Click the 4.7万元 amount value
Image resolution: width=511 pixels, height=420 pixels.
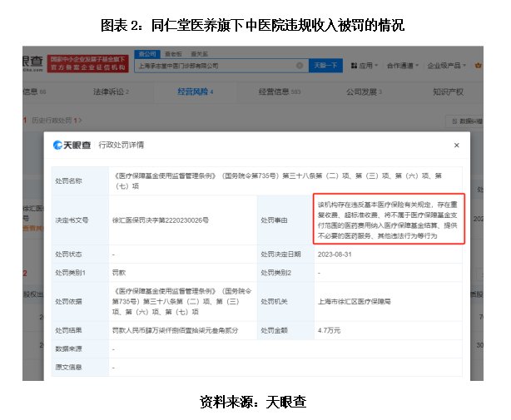click(329, 330)
